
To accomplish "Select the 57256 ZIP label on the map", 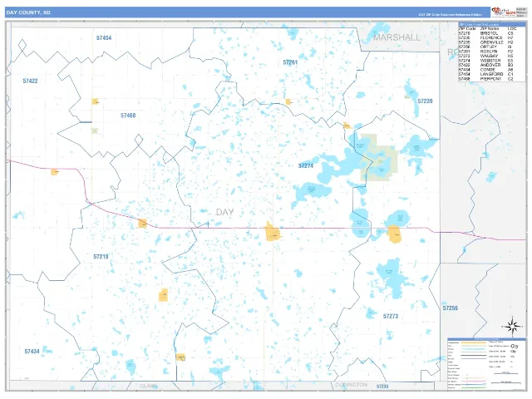I will (451, 308).
